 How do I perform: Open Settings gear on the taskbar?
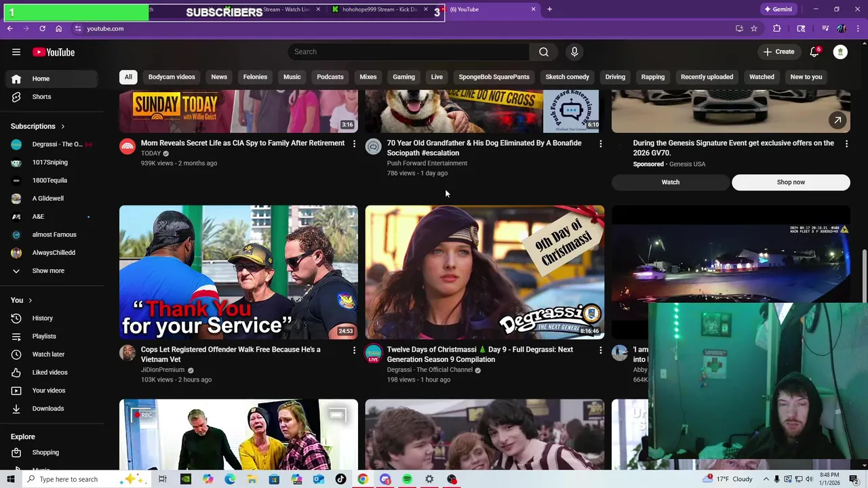429,479
